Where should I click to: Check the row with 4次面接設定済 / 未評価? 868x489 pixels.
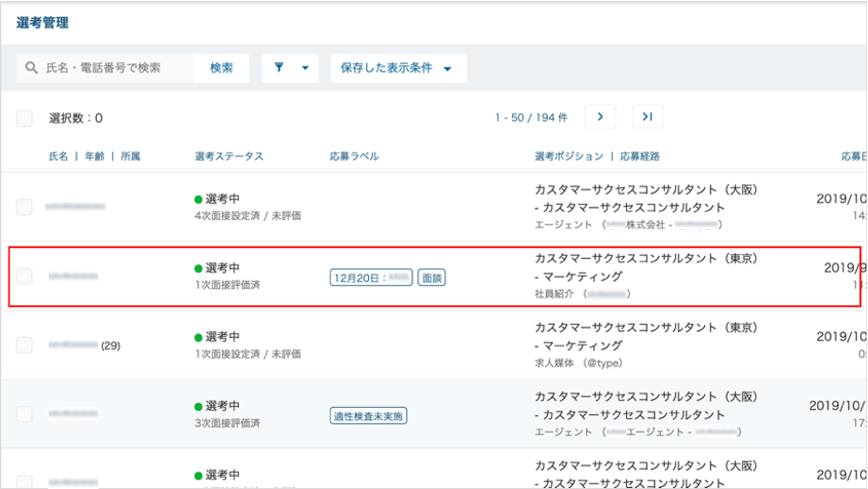[24, 206]
